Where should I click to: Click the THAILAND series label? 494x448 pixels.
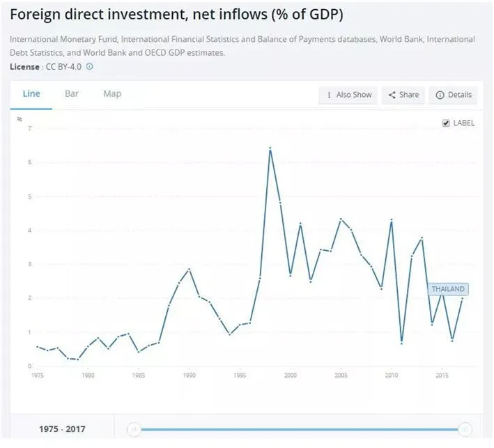pyautogui.click(x=448, y=289)
